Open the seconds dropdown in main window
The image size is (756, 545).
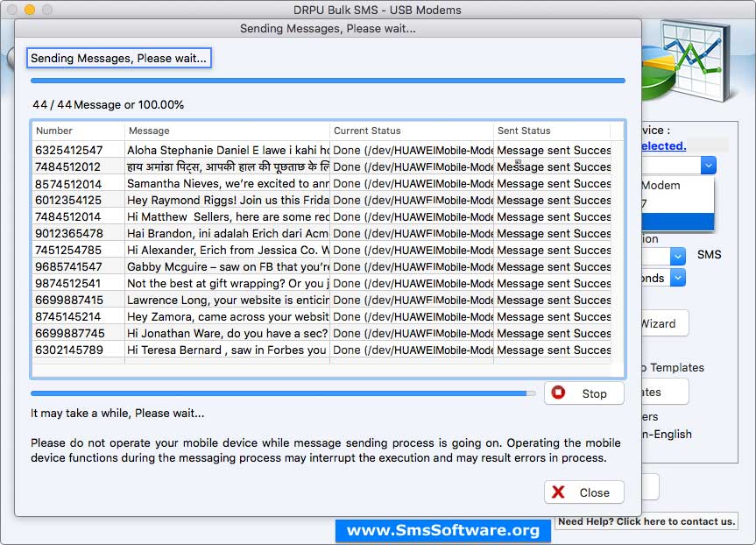[x=678, y=278]
